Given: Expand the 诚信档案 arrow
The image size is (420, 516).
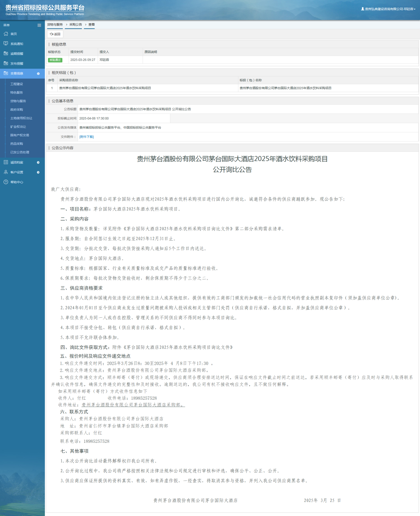Looking at the screenshot, I should (38, 162).
